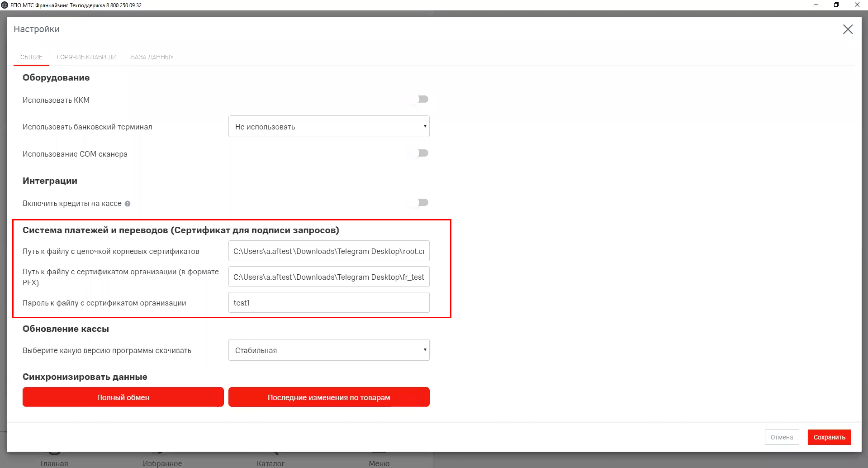Screen dimensions: 868x468
Task: Open the ГОРЯЧИЕ КЛАВИШИ tab
Action: 87,57
